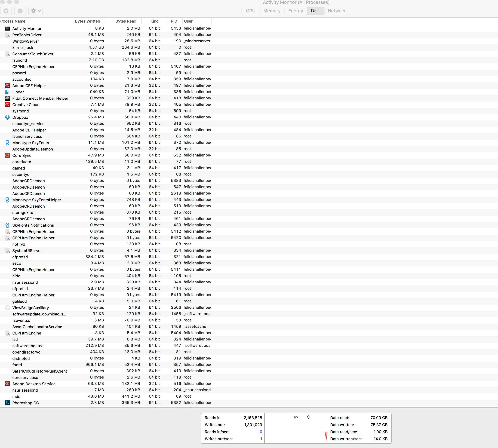Image resolution: width=498 pixels, height=448 pixels.
Task: Click the Photoshop CC process icon
Action: click(7, 403)
